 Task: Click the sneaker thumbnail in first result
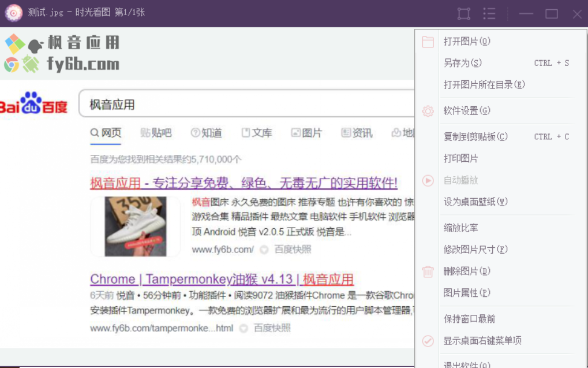tap(136, 226)
